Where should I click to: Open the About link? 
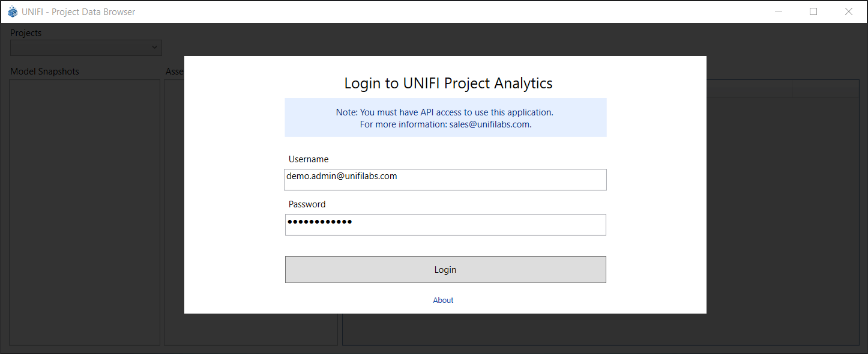click(x=443, y=300)
